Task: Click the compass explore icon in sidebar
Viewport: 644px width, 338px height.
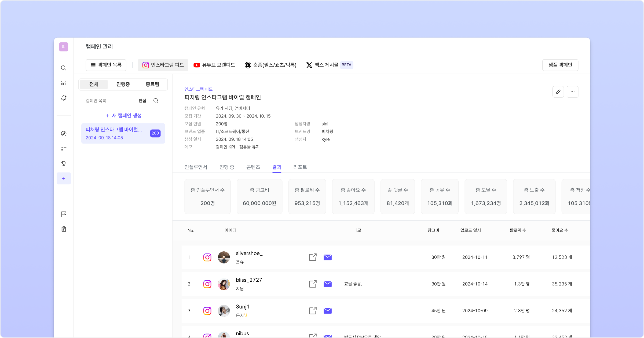Action: pyautogui.click(x=64, y=134)
